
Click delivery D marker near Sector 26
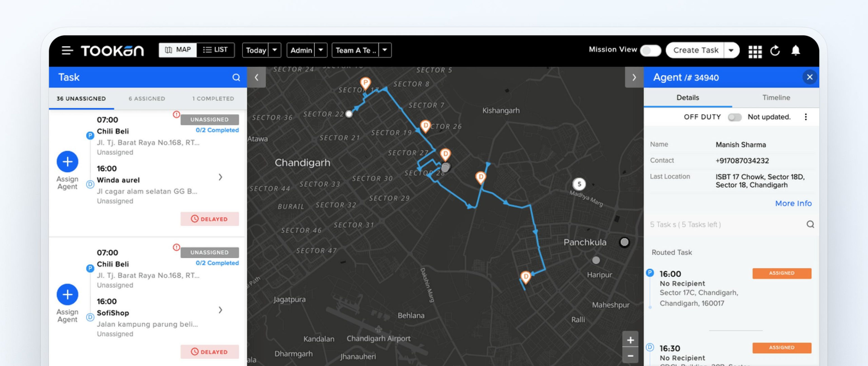coord(426,127)
